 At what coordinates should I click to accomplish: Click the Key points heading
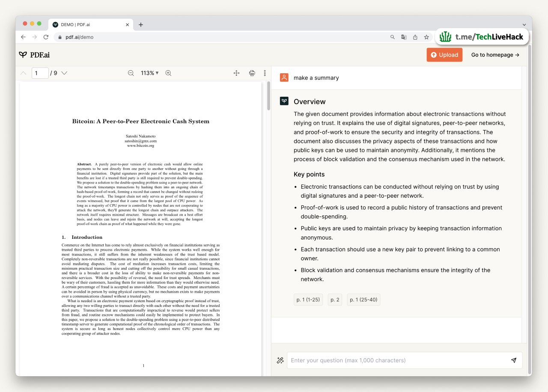point(309,174)
